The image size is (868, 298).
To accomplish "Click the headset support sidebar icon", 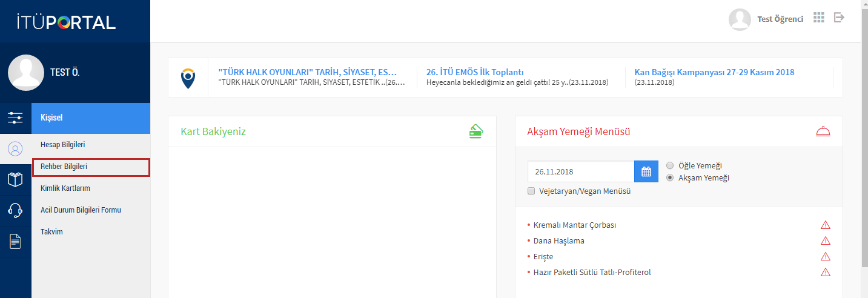I will click(15, 211).
